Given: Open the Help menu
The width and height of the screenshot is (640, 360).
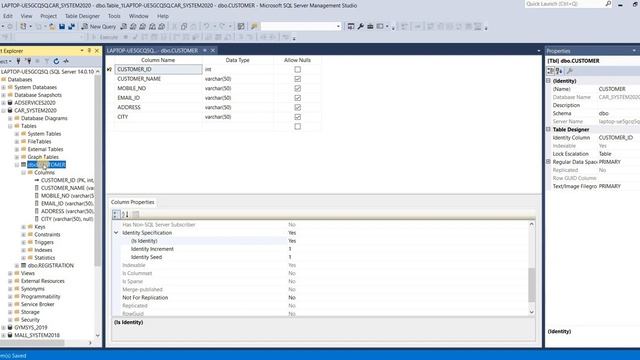Looking at the screenshot, I should click(162, 16).
